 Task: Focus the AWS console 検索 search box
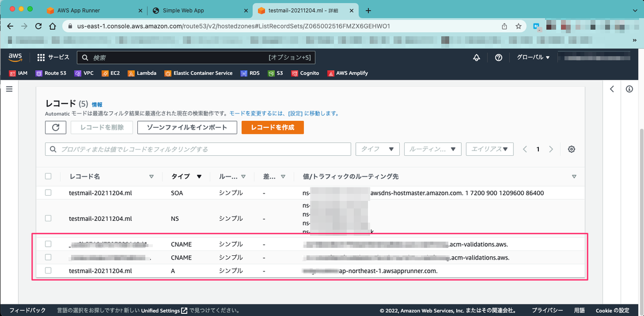tap(196, 58)
